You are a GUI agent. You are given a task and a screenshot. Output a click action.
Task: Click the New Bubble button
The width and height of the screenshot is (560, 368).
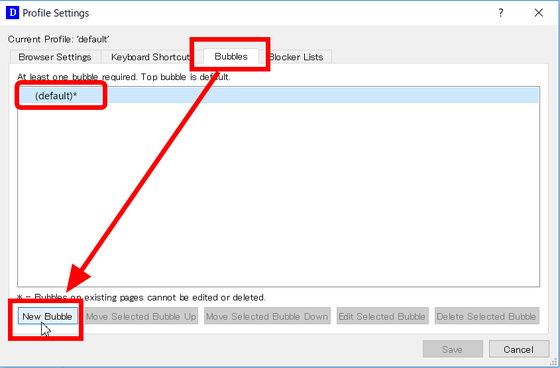(48, 316)
